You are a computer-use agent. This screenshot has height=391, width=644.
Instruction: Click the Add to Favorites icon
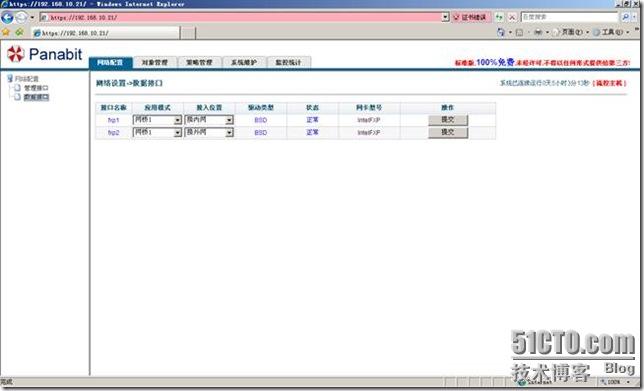tap(19, 32)
